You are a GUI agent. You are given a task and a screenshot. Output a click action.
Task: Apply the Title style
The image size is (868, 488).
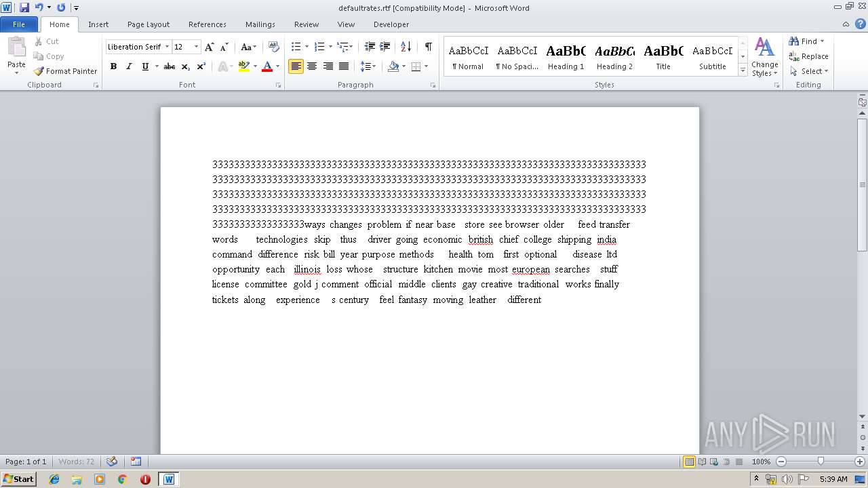pos(663,57)
